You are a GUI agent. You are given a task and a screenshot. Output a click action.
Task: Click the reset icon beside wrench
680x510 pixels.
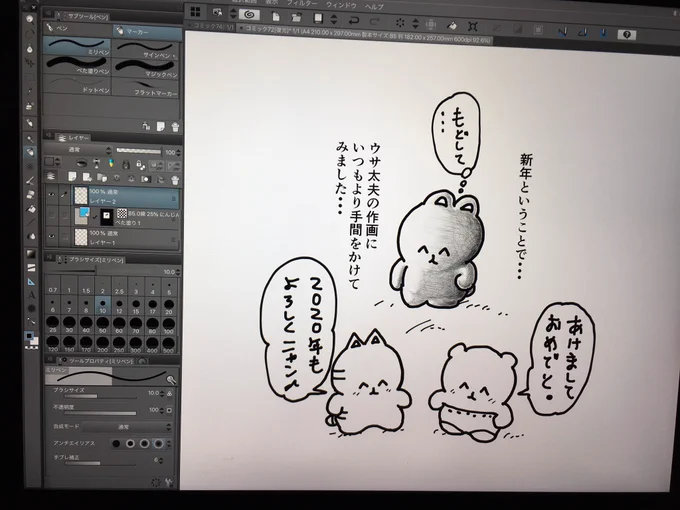click(156, 482)
